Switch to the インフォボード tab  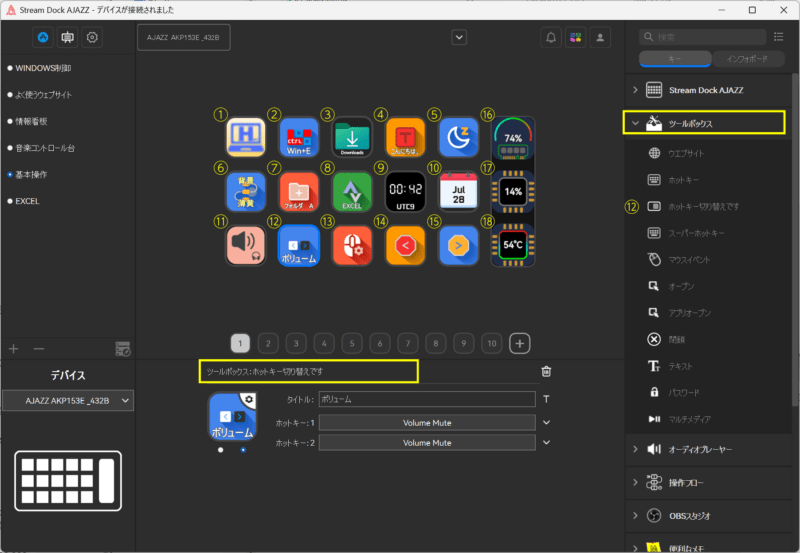pos(747,59)
